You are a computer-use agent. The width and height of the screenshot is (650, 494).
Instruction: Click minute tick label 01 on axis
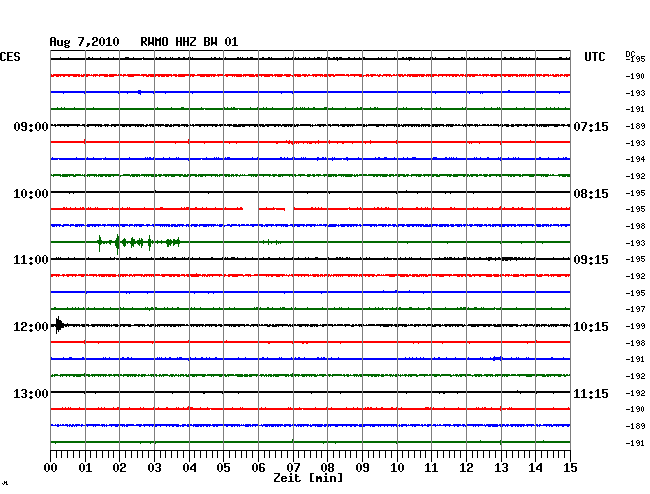(x=85, y=468)
